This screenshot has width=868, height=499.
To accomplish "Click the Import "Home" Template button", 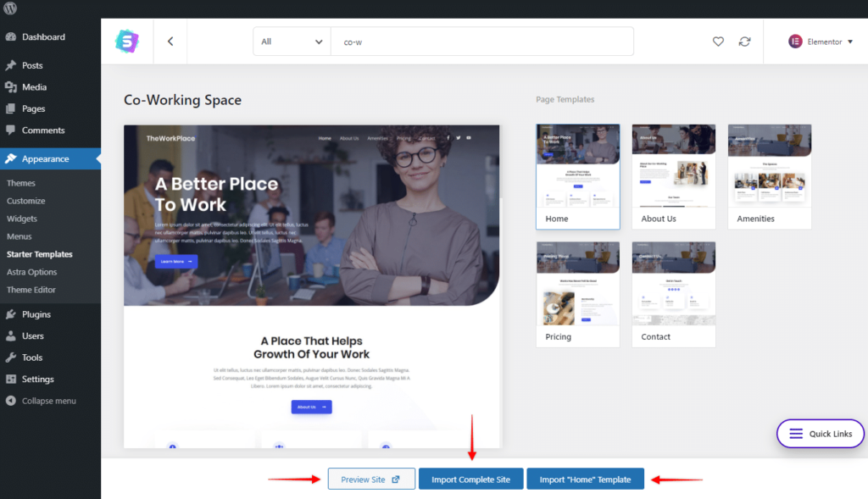I will pos(585,478).
